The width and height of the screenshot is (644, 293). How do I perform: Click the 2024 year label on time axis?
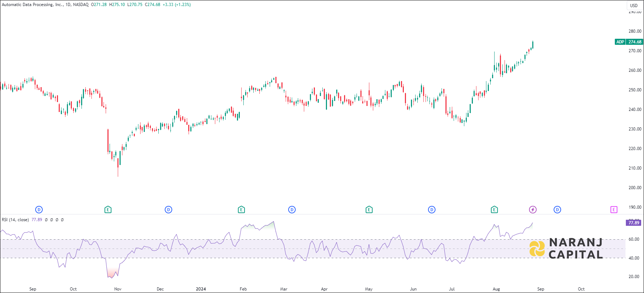(201, 289)
